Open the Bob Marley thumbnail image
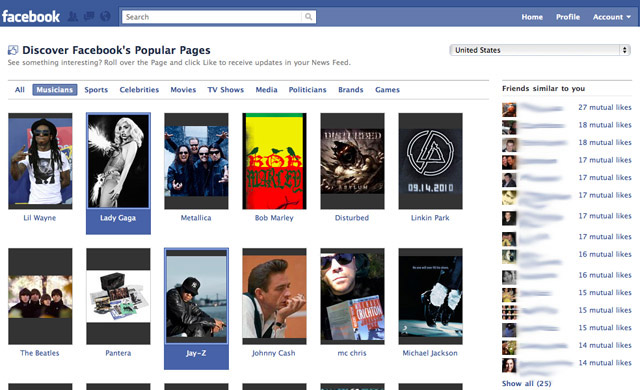 [x=274, y=161]
